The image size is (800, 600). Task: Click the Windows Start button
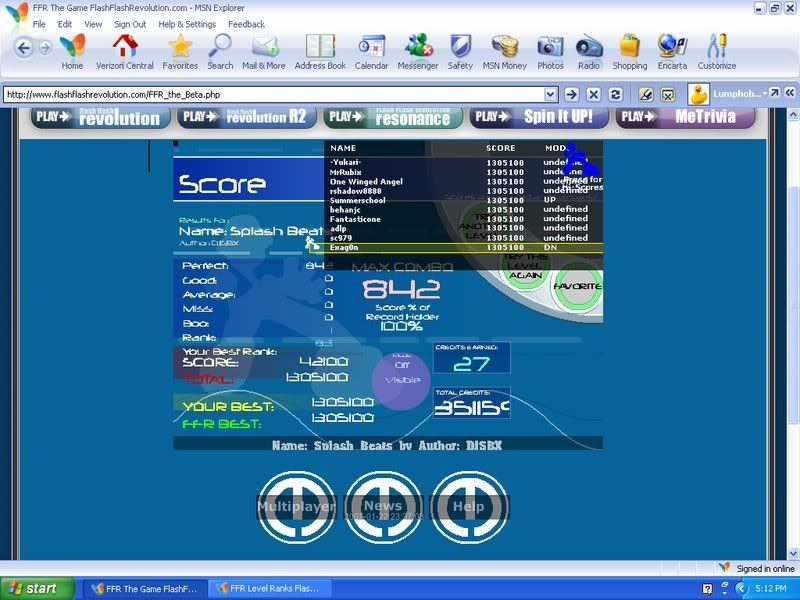tap(37, 588)
